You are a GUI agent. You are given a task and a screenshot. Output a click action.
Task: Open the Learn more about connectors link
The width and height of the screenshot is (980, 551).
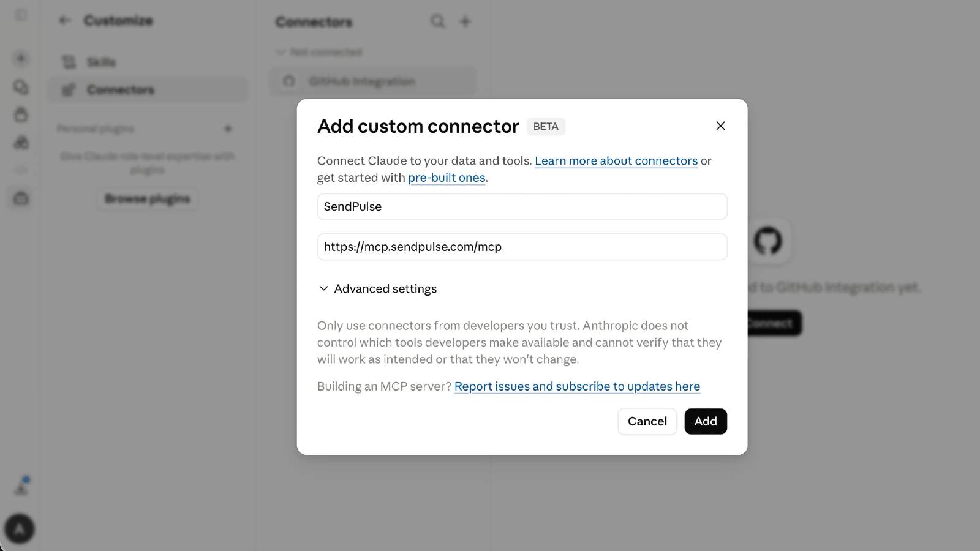(616, 160)
